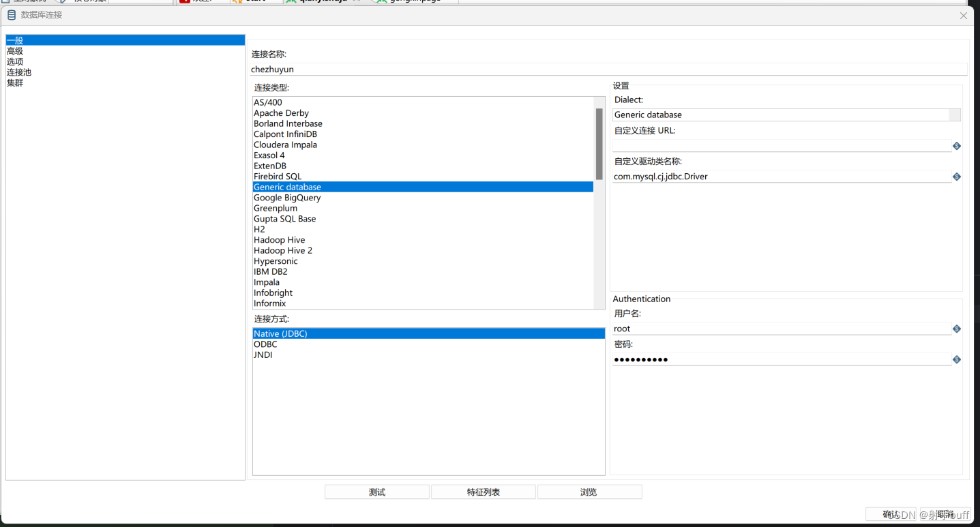Select Cloudera Impala connection type
The image size is (980, 527).
point(423,145)
